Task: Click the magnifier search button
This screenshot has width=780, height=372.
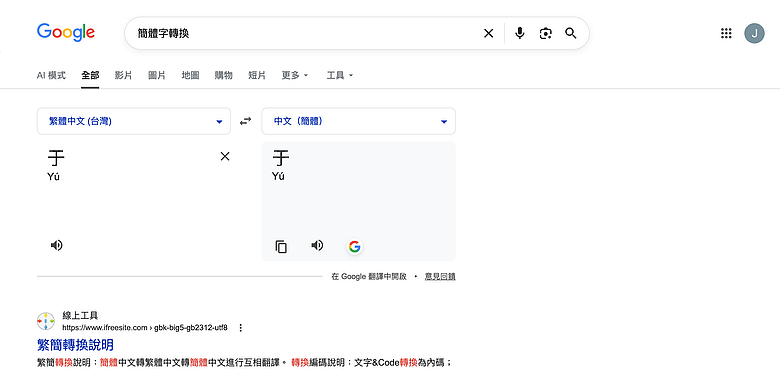Action: pos(571,33)
